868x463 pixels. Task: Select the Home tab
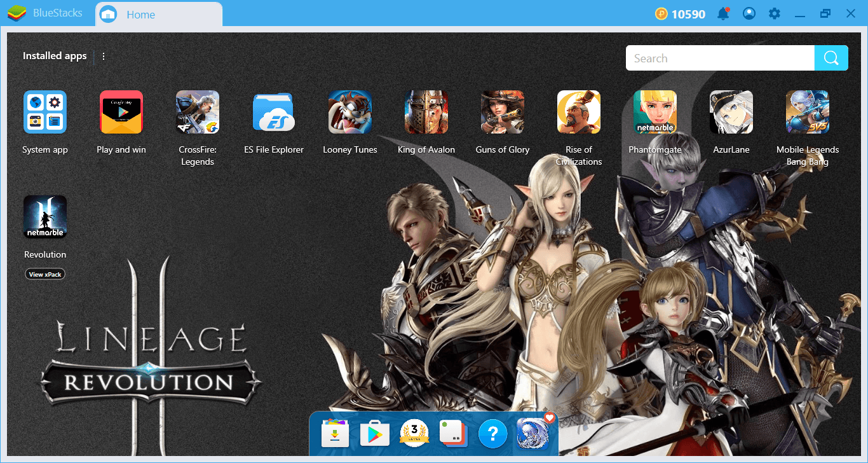click(x=159, y=14)
